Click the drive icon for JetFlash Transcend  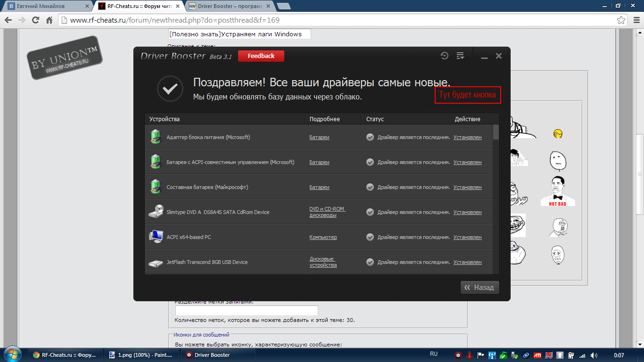156,263
